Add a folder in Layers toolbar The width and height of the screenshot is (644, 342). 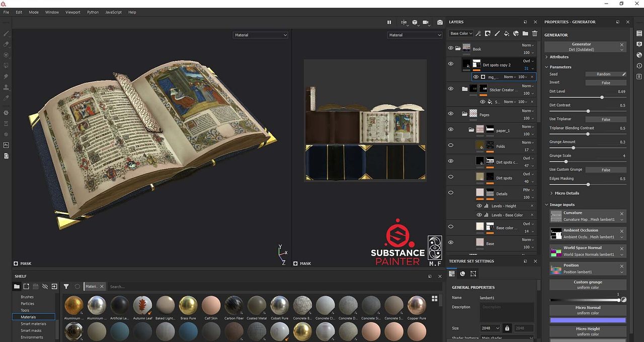(525, 34)
